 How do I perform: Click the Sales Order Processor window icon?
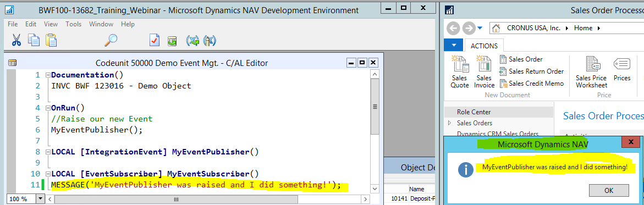pos(449,10)
